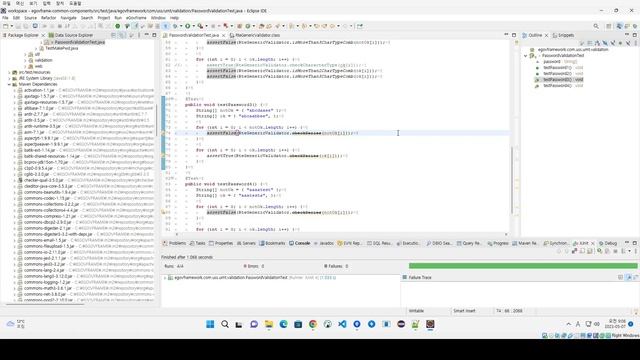
Task: Toggle Show Failures Only in JUnit view
Action: coord(575,251)
